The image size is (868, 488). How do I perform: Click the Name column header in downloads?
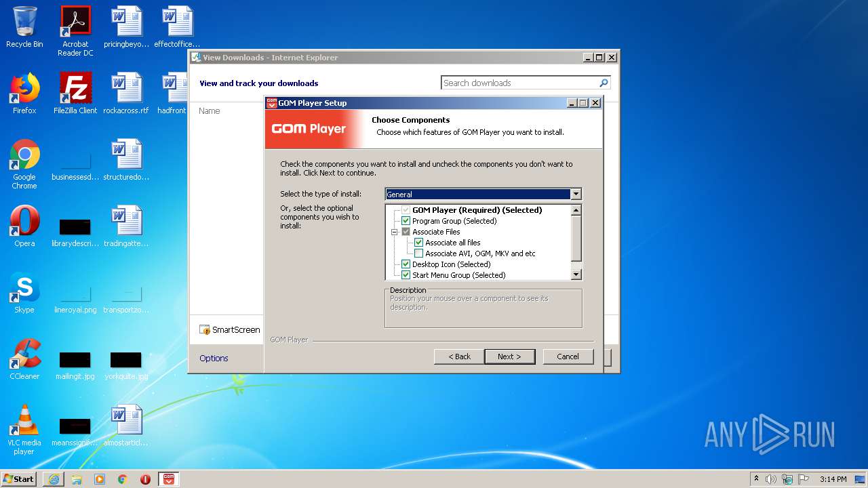(x=210, y=111)
